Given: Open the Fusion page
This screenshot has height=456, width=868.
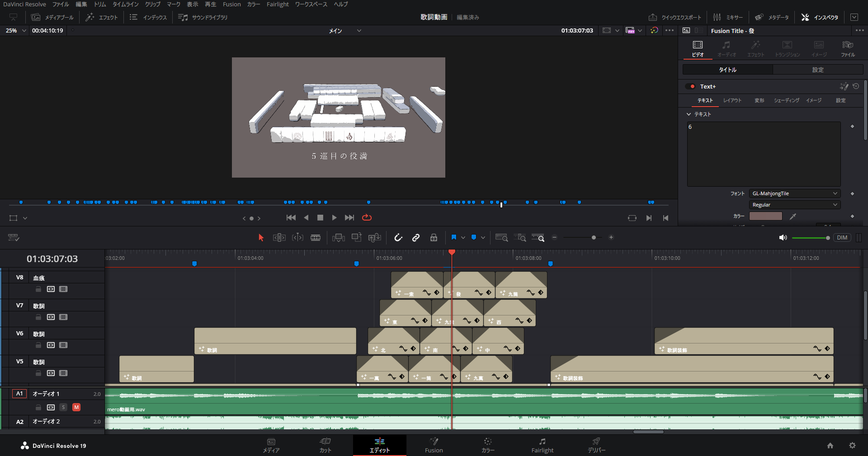Looking at the screenshot, I should click(434, 445).
